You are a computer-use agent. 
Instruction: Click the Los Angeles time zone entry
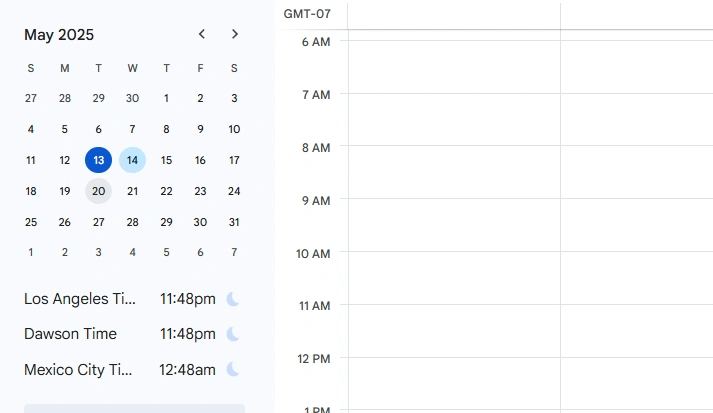click(79, 299)
